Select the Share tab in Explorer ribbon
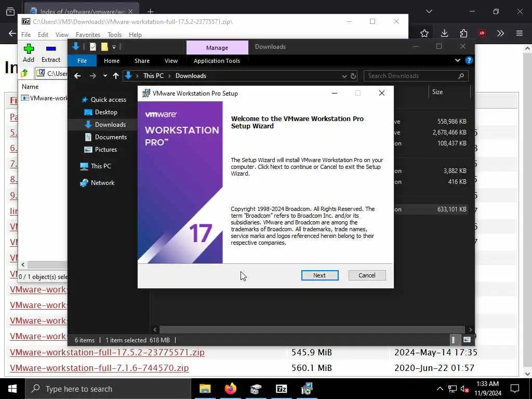This screenshot has height=399, width=532. pyautogui.click(x=142, y=61)
